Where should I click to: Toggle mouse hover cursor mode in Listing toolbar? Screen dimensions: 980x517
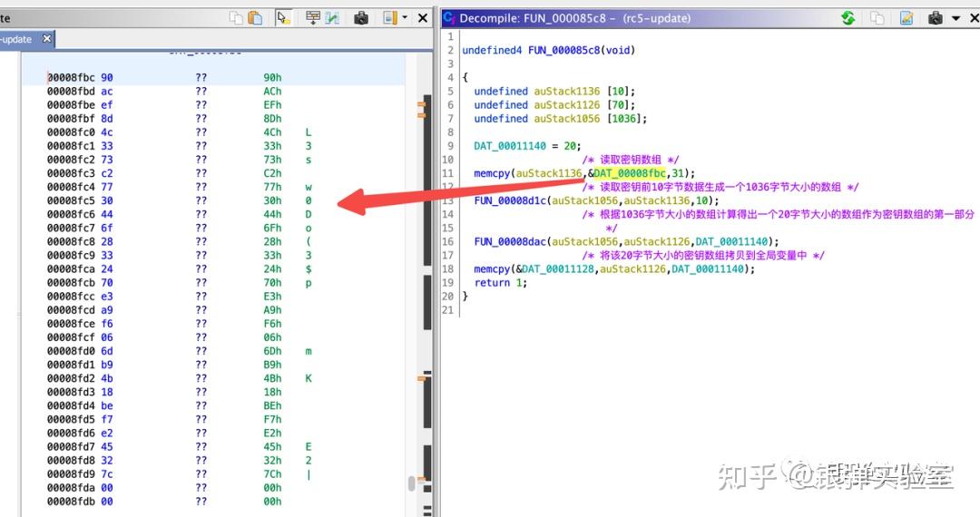click(283, 18)
